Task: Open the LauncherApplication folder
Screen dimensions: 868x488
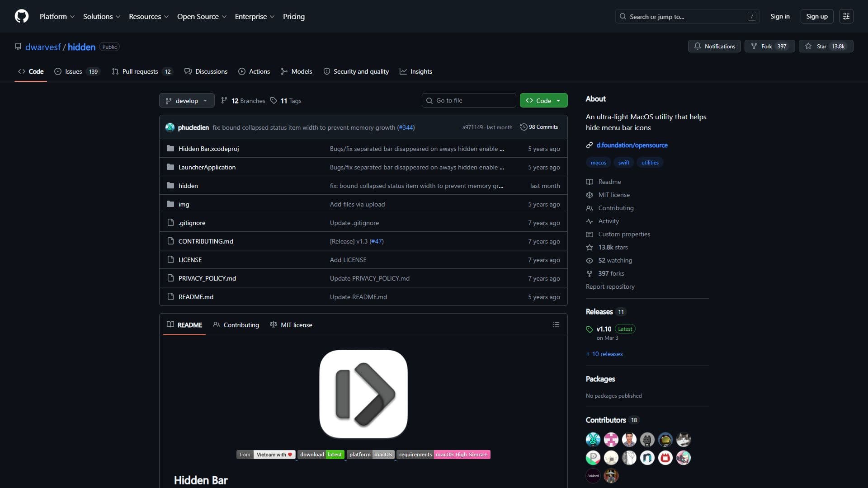Action: [x=207, y=167]
